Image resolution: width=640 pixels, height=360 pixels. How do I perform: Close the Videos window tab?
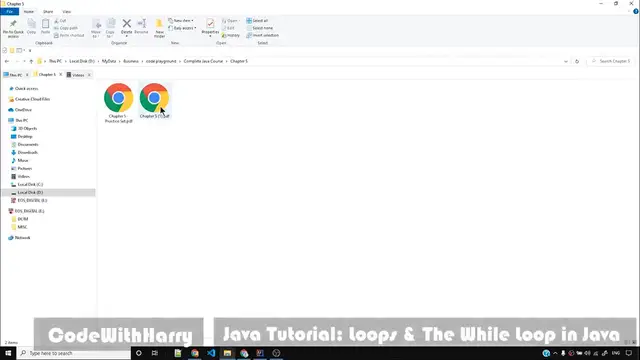coord(89,75)
